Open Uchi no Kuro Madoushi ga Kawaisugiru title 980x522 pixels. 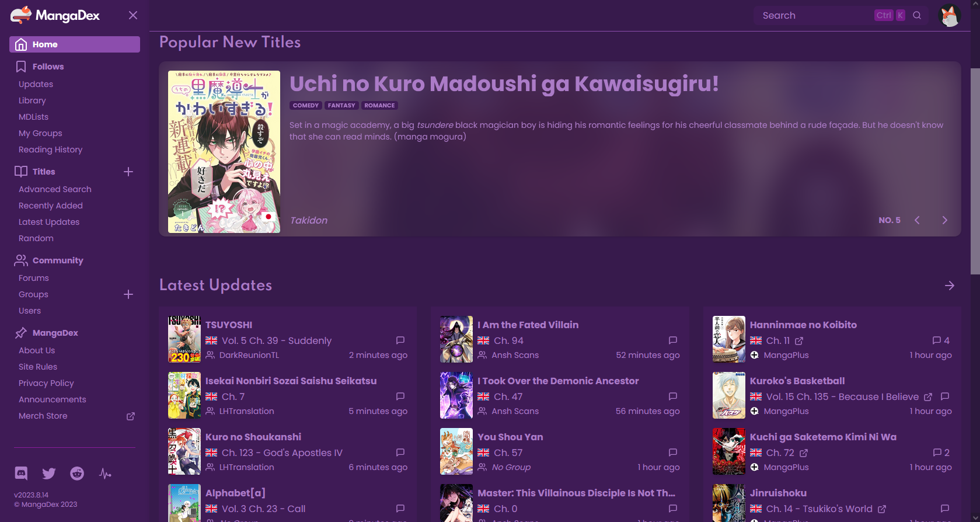pos(504,83)
